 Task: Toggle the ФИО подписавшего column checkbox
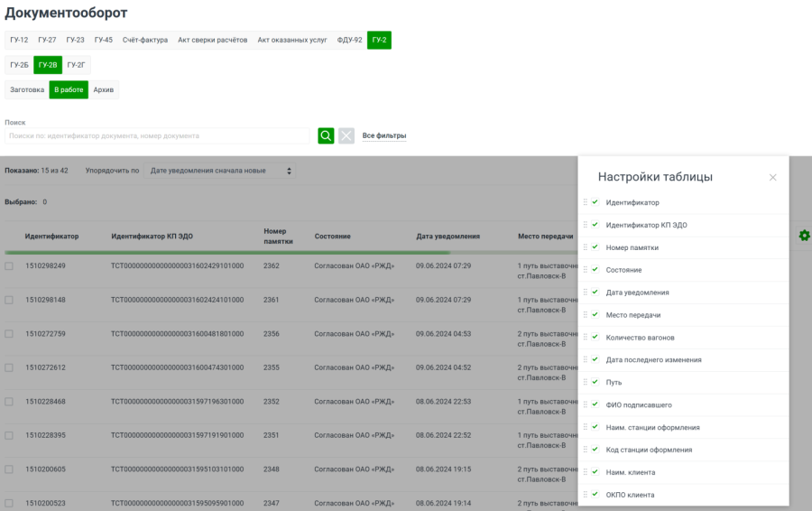tap(595, 404)
